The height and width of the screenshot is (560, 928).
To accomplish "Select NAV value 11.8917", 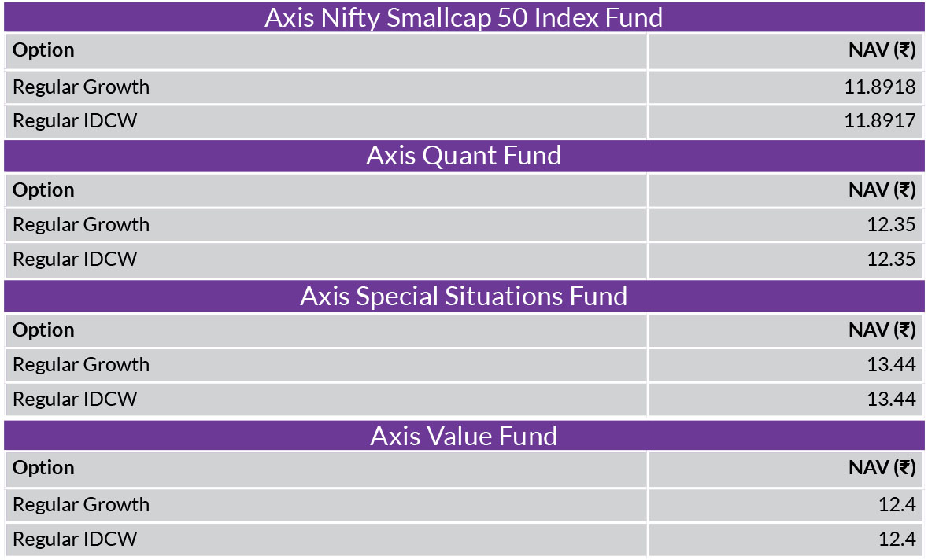I will tap(879, 120).
